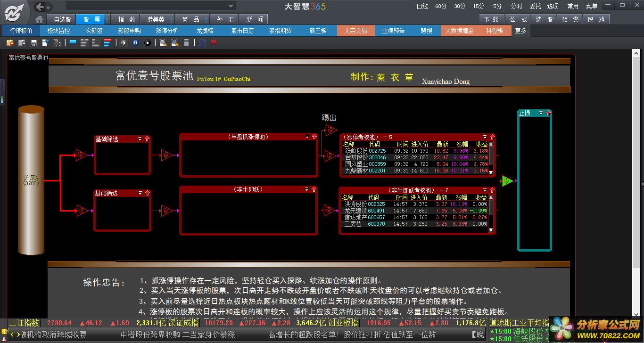This screenshot has width=644, height=343.
Task: Click the 沪深A source cylinder
Action: click(x=31, y=181)
